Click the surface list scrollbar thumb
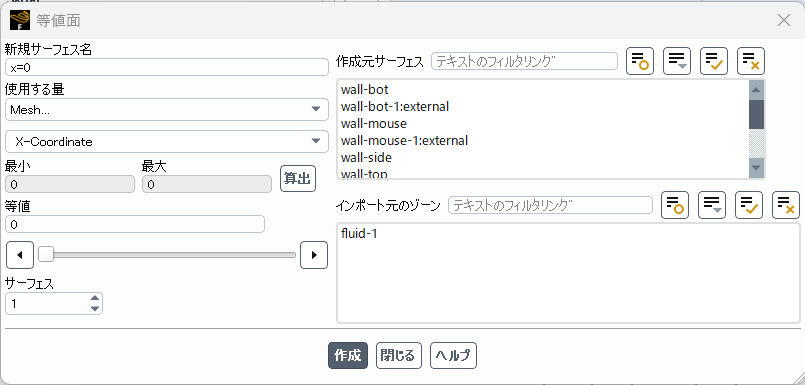Screen dimensions: 805x385 point(756,114)
